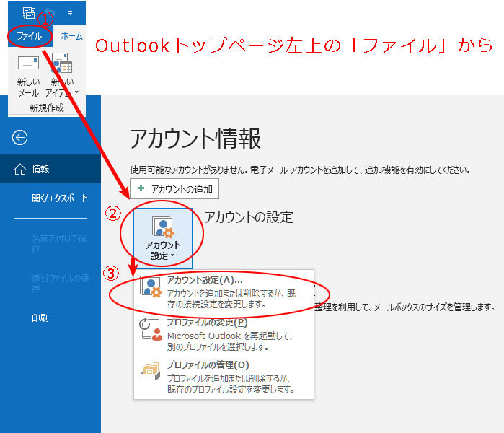The image size is (504, 433).
Task: Expand the quick access toolbar customize arrow
Action: 70,13
